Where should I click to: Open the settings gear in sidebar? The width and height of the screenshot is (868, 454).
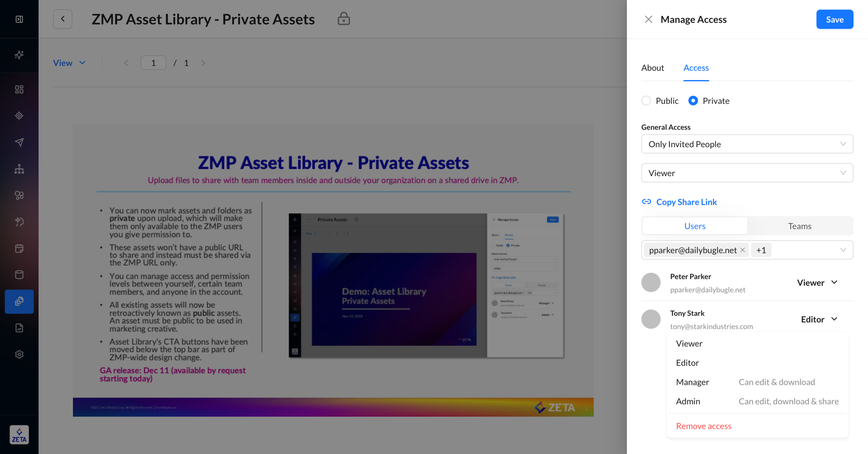point(19,354)
